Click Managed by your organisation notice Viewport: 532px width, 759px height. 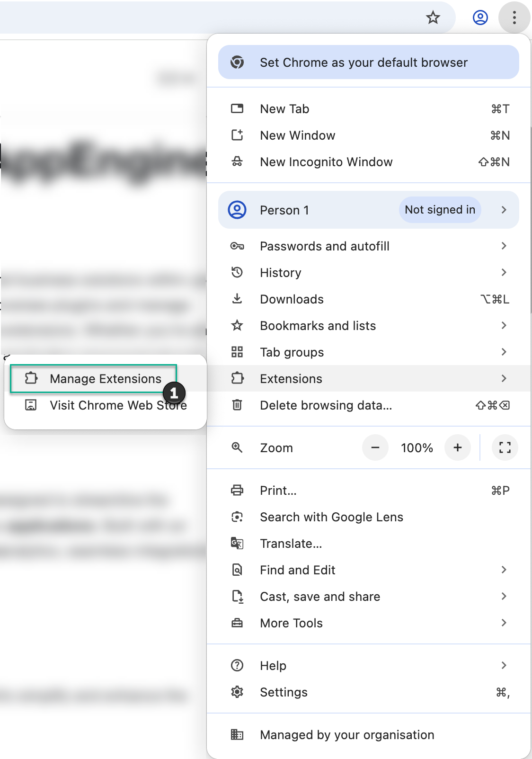click(x=346, y=735)
